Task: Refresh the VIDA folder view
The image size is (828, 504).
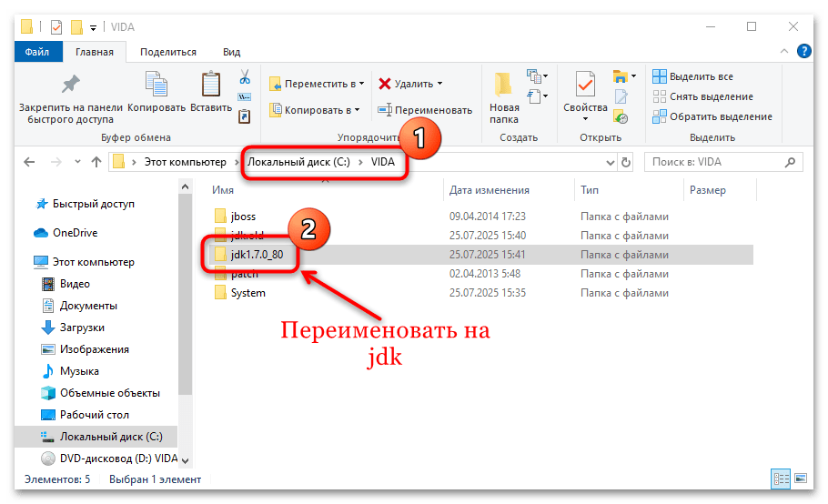Action: coord(626,162)
